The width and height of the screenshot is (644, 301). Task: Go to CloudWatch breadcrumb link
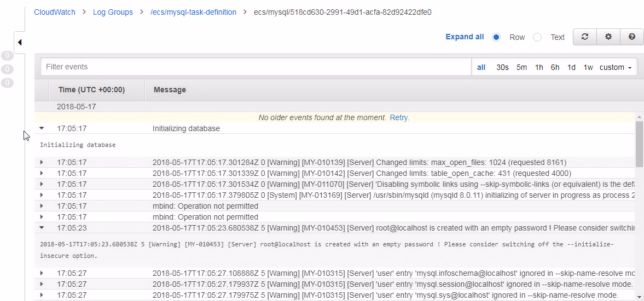click(55, 12)
